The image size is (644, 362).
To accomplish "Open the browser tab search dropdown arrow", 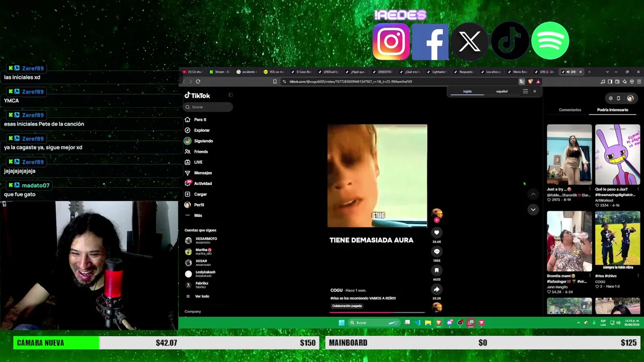I will click(607, 72).
